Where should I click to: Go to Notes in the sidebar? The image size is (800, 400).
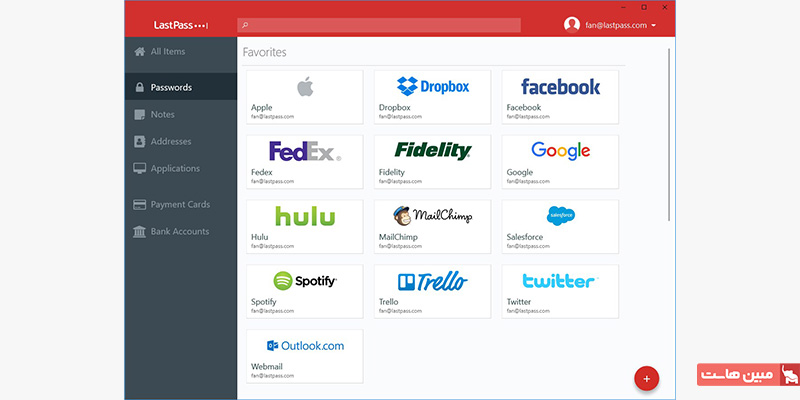[181, 115]
